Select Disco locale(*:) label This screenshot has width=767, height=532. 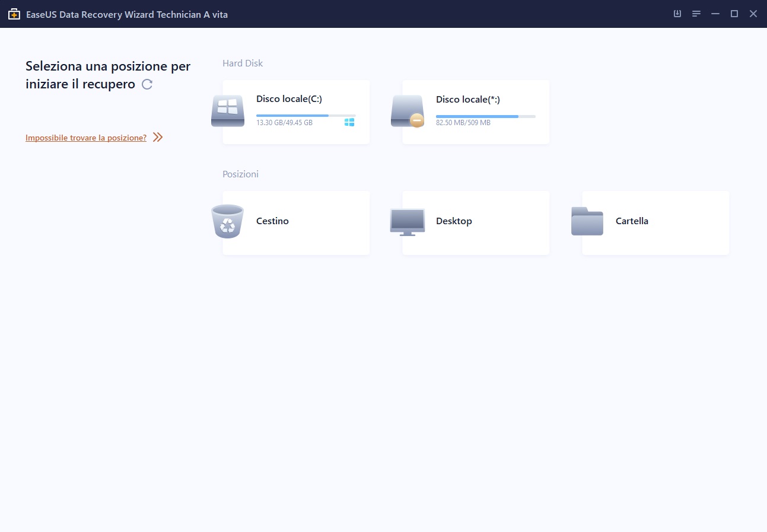pyautogui.click(x=468, y=100)
